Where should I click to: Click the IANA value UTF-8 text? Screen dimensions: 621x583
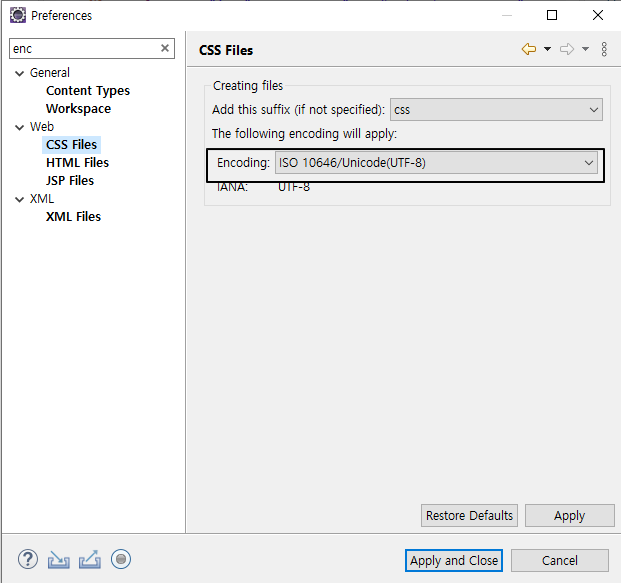tap(294, 187)
